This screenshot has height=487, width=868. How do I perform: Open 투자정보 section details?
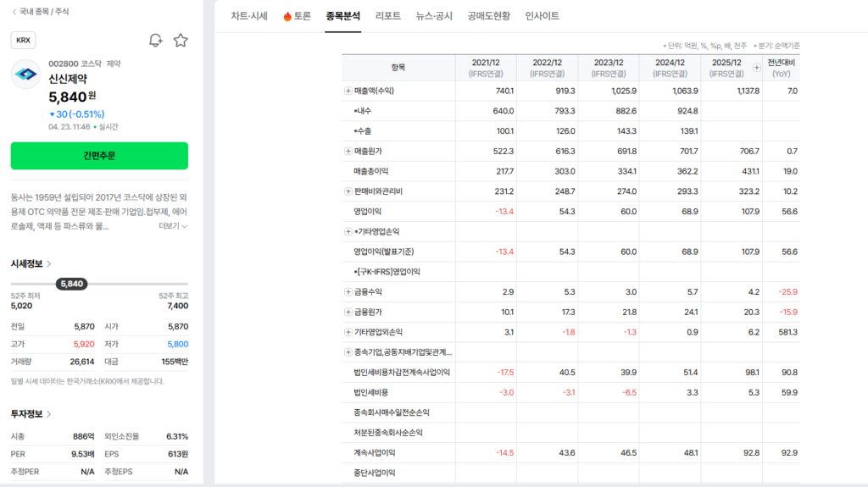pyautogui.click(x=31, y=414)
